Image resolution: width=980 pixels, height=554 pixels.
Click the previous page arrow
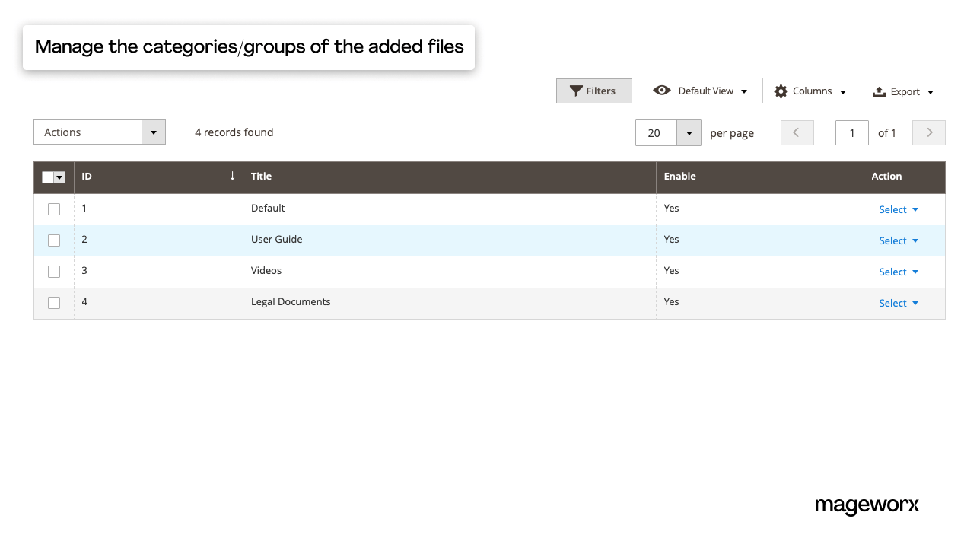point(797,132)
